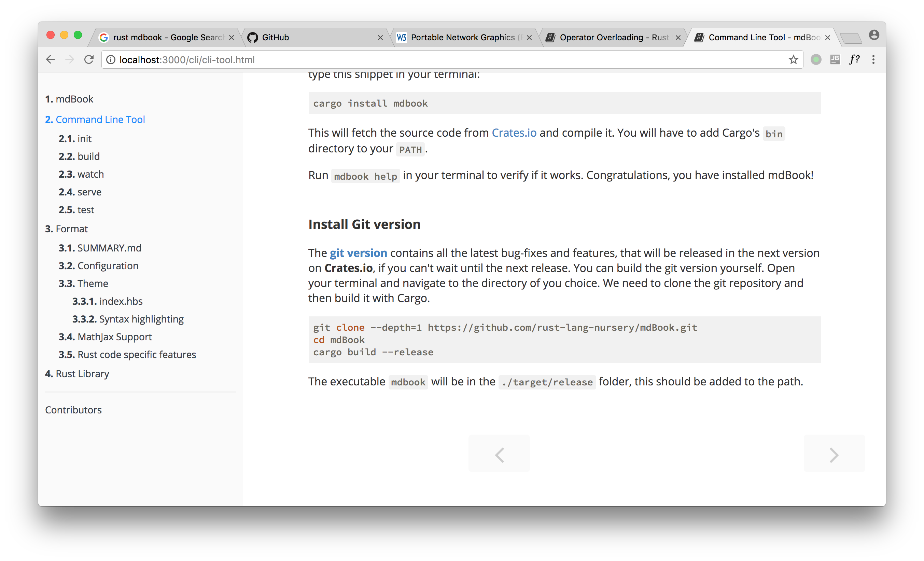This screenshot has height=561, width=924.
Task: Open section 3.3.1. index.hbs
Action: point(107,301)
